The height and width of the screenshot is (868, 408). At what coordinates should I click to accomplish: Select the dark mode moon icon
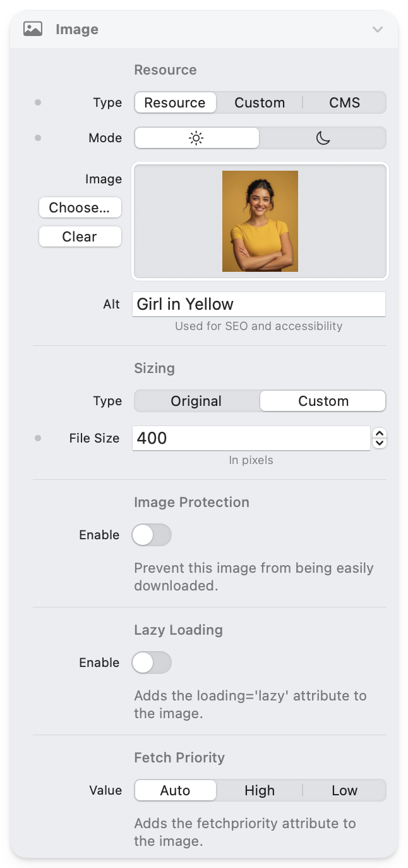(323, 138)
